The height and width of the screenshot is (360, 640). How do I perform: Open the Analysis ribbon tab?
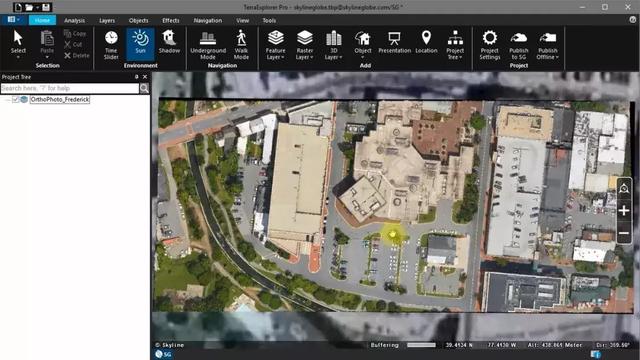click(x=74, y=20)
